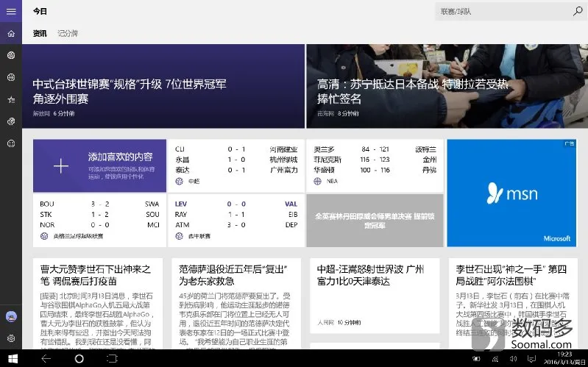The width and height of the screenshot is (588, 367).
Task: Click the Windows Start button
Action: 13,359
